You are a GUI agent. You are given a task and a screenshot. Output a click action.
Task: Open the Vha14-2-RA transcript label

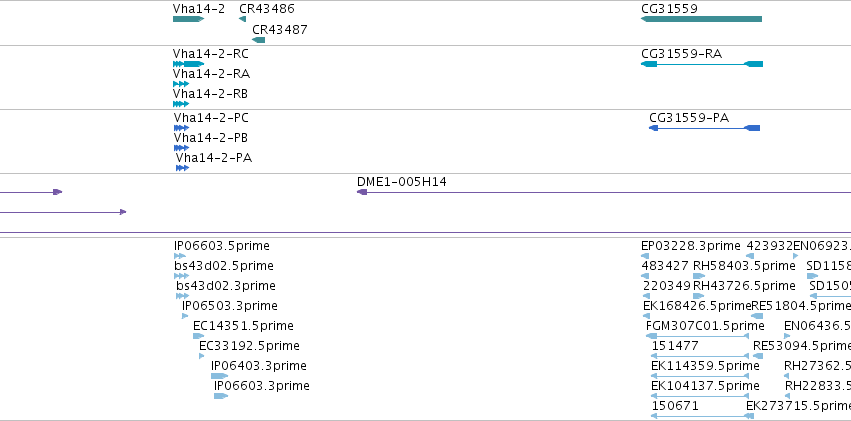tap(212, 74)
